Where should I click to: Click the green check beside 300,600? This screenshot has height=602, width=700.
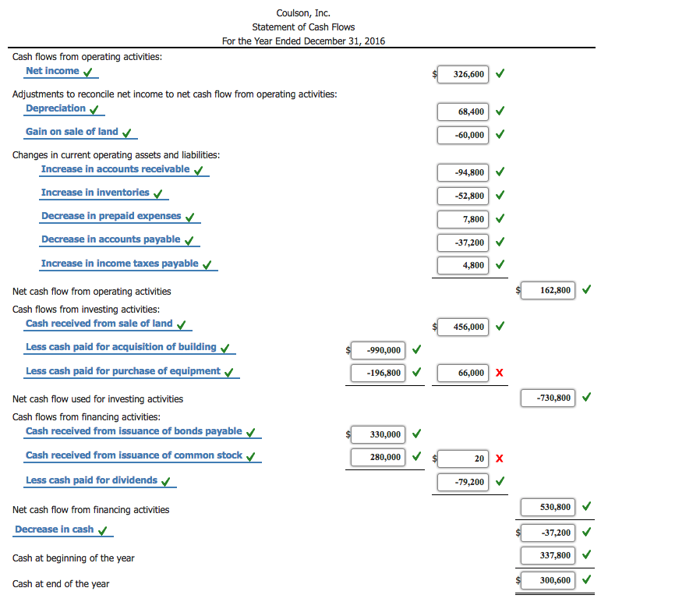click(587, 579)
